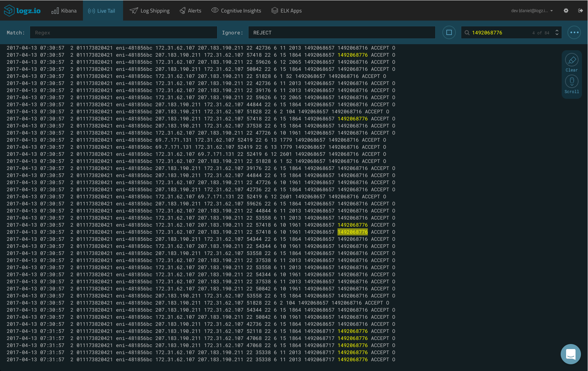Screen dimensions: 588x371
Task: Click the Ignore field containing REJECT
Action: (x=342, y=33)
